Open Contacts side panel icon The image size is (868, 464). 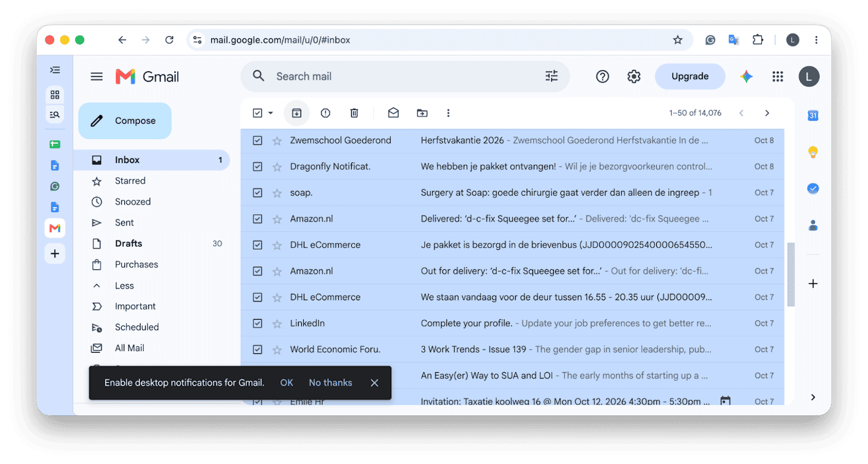pyautogui.click(x=813, y=225)
